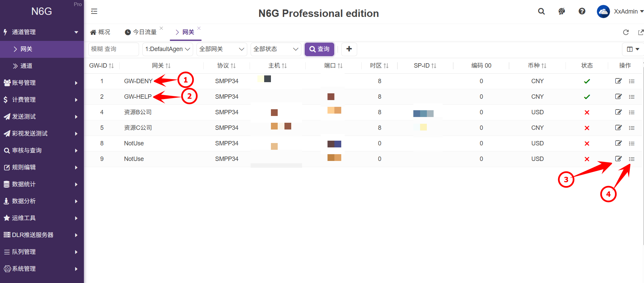Click the plus icon to add gateway

point(349,49)
